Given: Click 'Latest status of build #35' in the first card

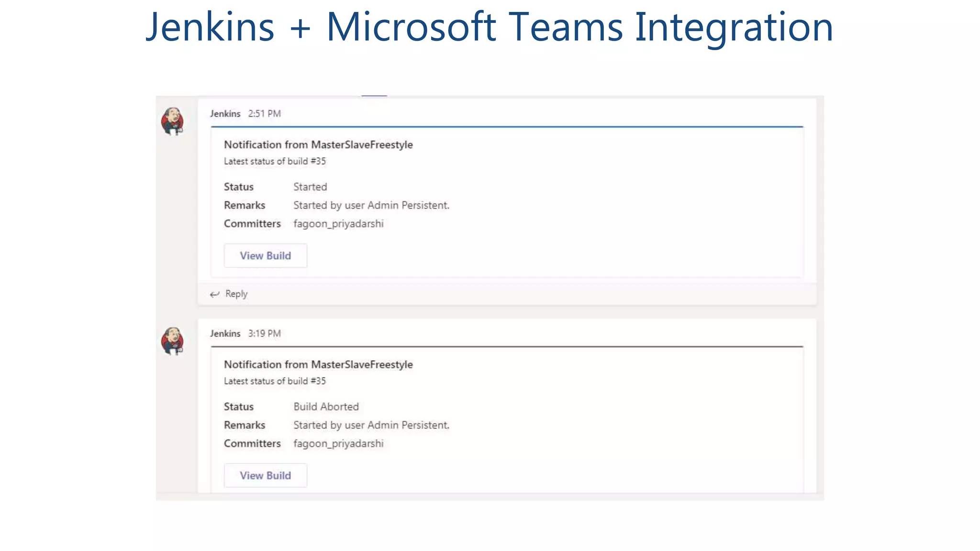Looking at the screenshot, I should [275, 161].
